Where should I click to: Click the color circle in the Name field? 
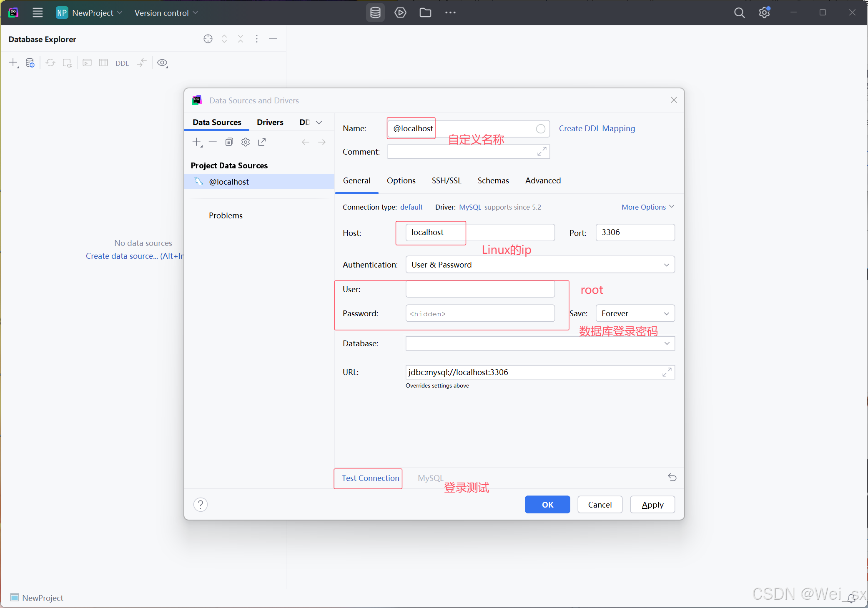pos(540,129)
